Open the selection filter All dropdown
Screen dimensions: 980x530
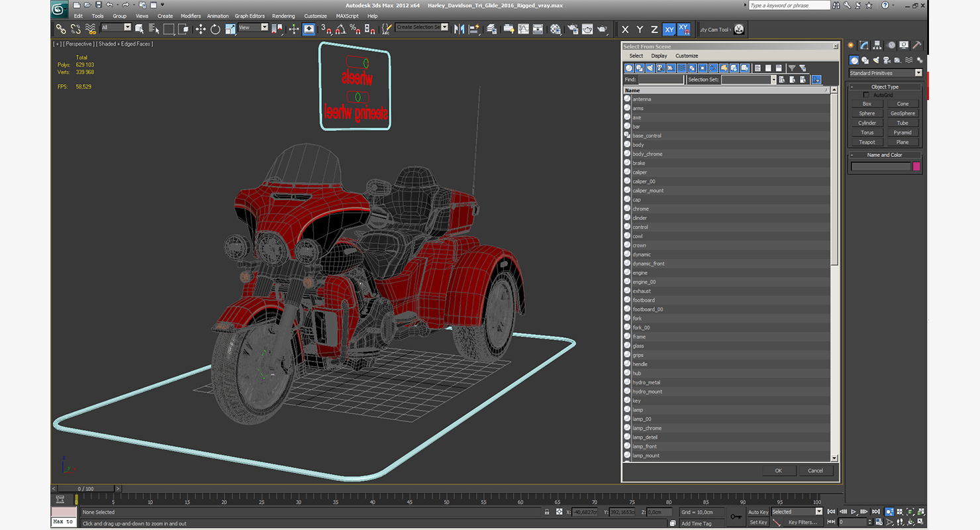(x=116, y=28)
